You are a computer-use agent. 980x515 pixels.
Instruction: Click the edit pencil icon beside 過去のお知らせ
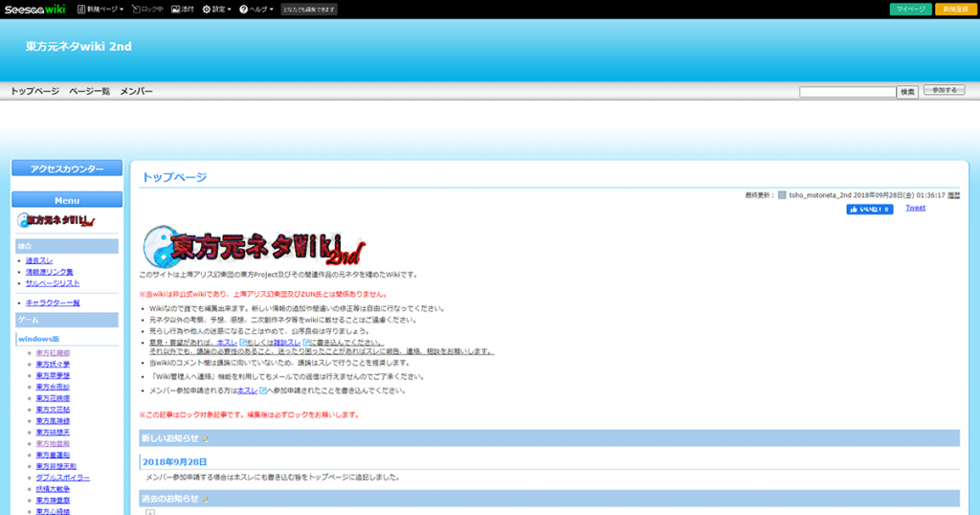pyautogui.click(x=205, y=499)
